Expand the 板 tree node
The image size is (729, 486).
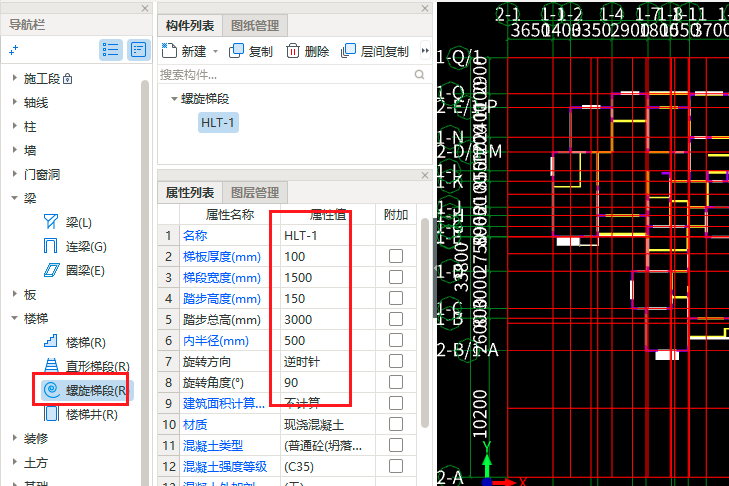point(14,294)
